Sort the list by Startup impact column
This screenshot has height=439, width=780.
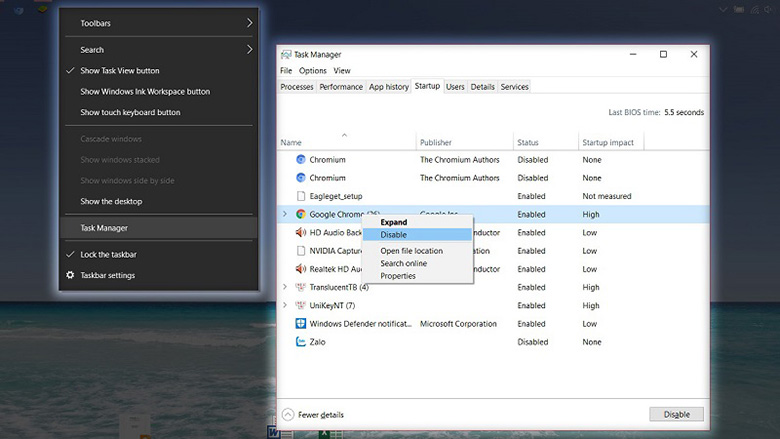coord(606,143)
